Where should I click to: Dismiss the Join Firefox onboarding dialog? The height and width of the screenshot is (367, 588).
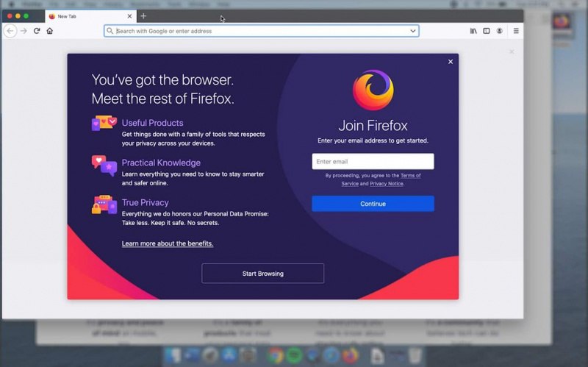451,62
